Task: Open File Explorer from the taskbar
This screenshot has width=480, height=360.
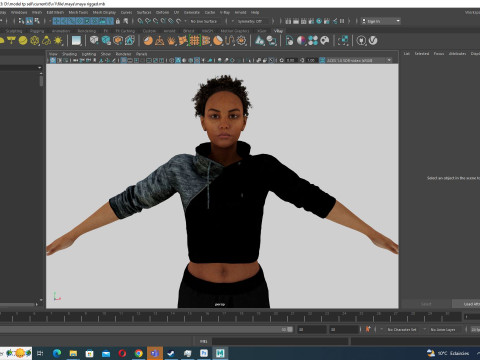Action: click(73, 353)
